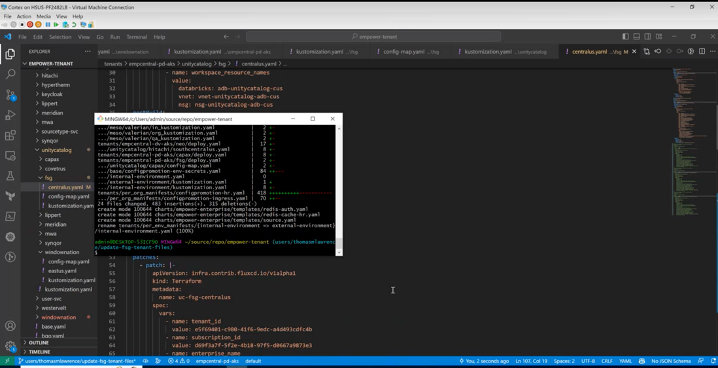This screenshot has width=718, height=368.
Task: Open notifications bell in status bar
Action: pyautogui.click(x=713, y=361)
